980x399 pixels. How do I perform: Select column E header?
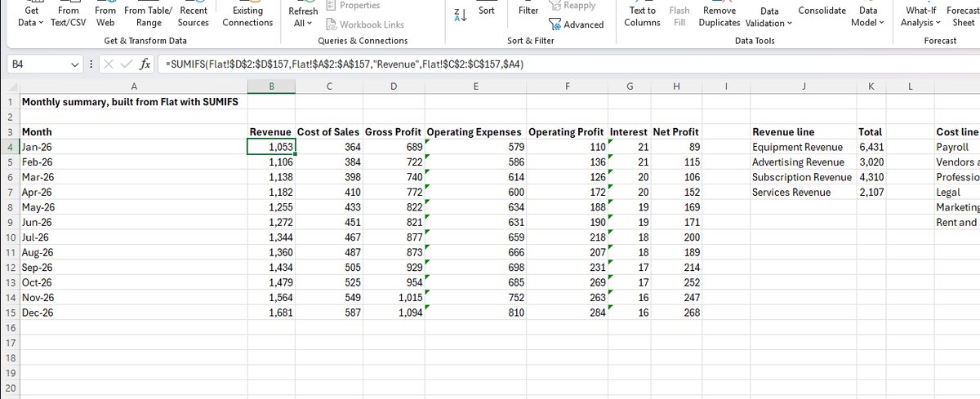coord(475,86)
